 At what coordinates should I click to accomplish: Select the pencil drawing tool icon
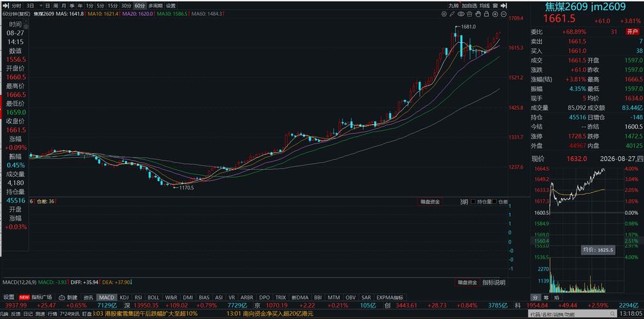[453, 14]
